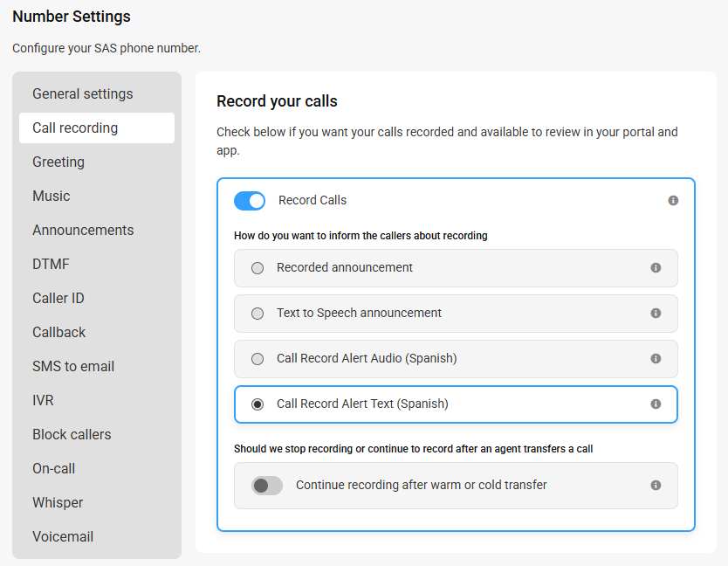Image resolution: width=728 pixels, height=566 pixels.
Task: Enable Continue recording after transfer toggle
Action: coord(267,486)
